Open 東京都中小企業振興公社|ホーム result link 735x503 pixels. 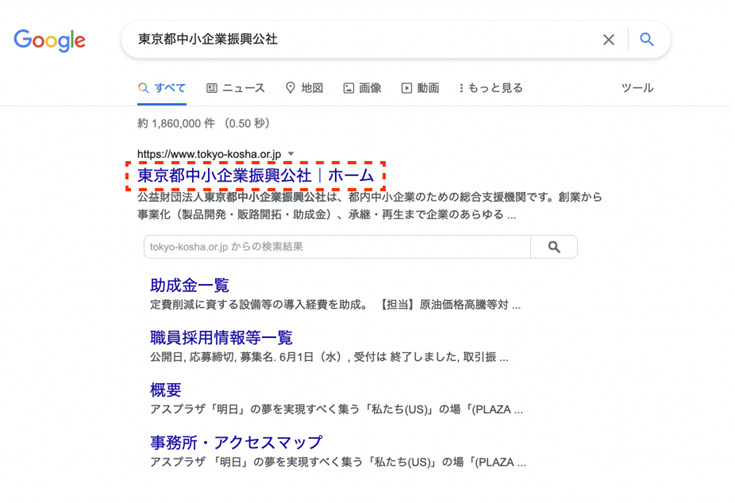pyautogui.click(x=255, y=176)
